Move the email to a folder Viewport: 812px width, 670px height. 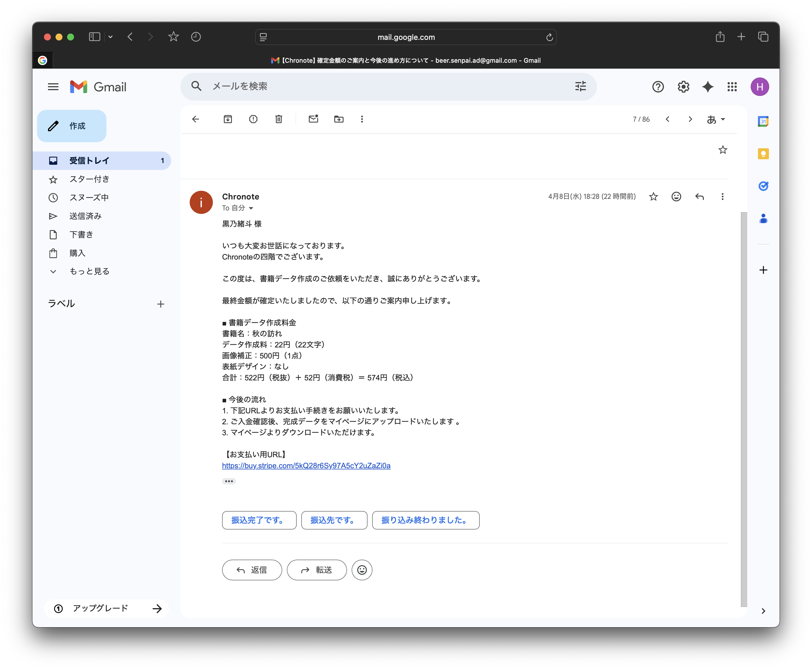click(338, 119)
